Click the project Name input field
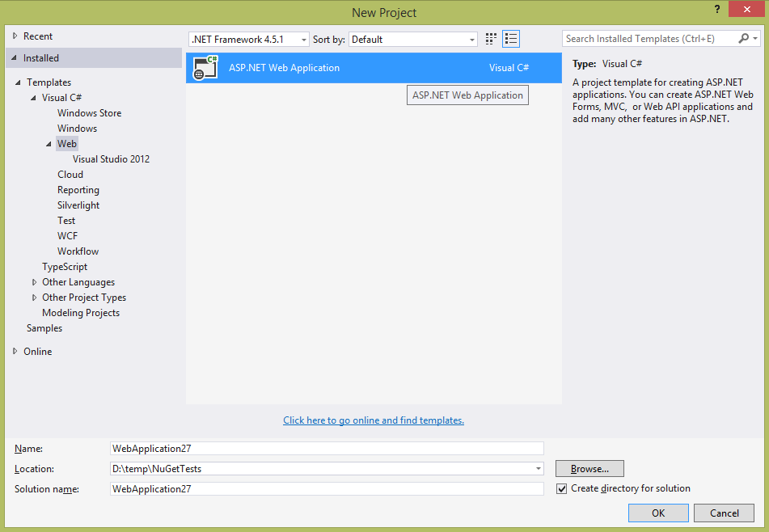Viewport: 769px width, 532px height. (x=327, y=448)
